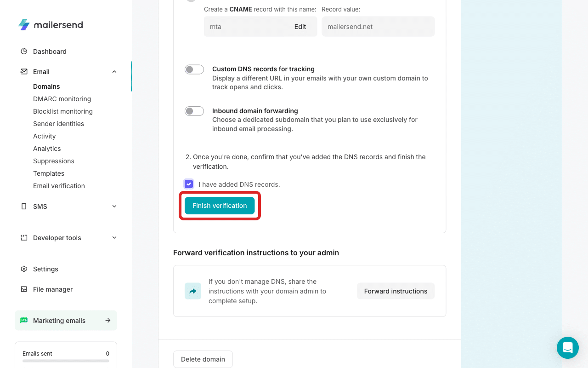Viewport: 588px width, 368px height.
Task: Open DMARC monitoring
Action: pyautogui.click(x=62, y=98)
